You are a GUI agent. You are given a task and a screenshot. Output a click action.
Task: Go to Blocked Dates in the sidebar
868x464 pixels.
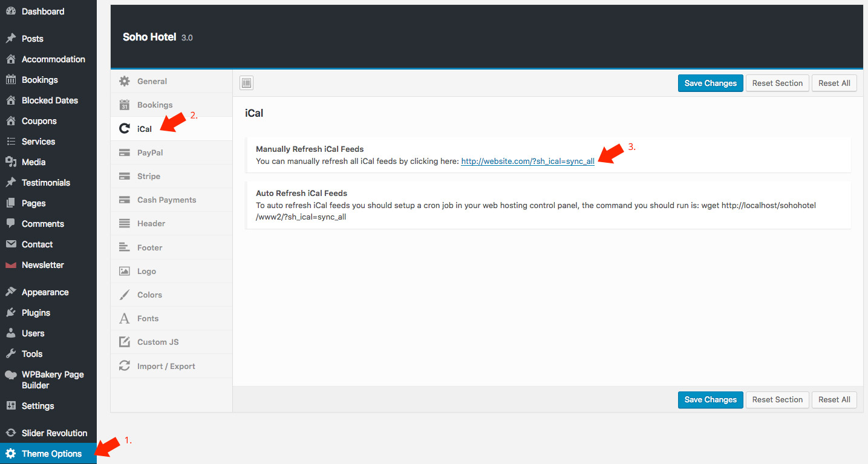click(x=50, y=100)
